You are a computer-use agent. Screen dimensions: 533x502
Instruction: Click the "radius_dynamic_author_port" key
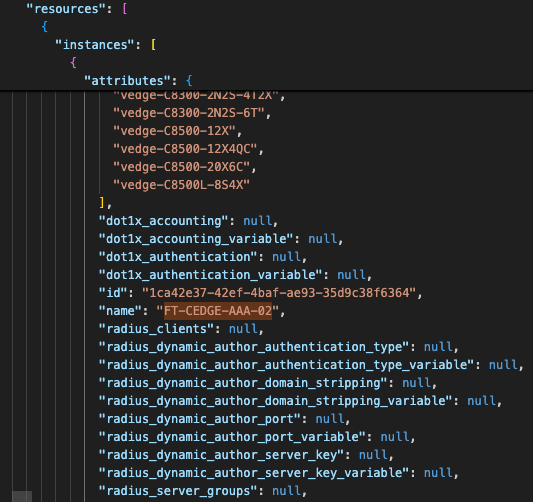pyautogui.click(x=200, y=419)
